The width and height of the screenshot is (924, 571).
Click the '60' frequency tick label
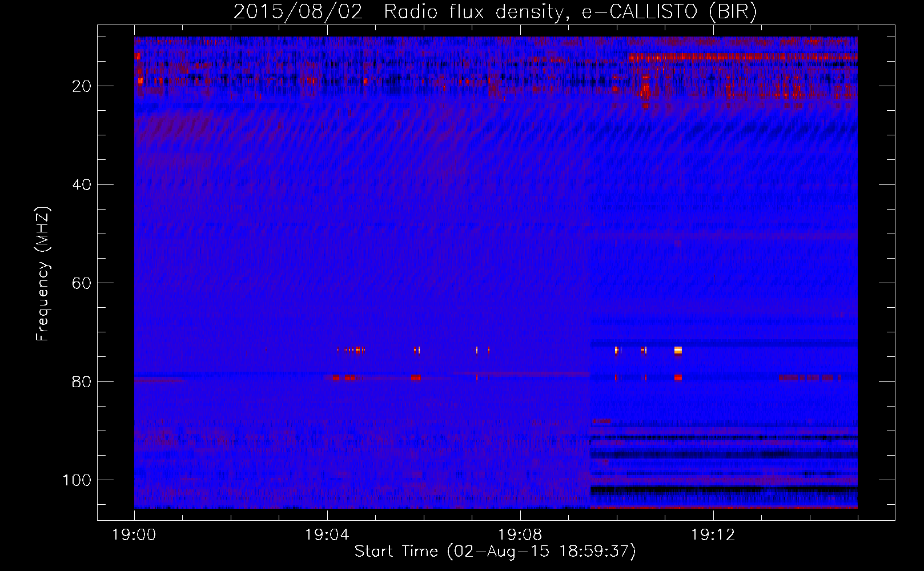(x=82, y=284)
